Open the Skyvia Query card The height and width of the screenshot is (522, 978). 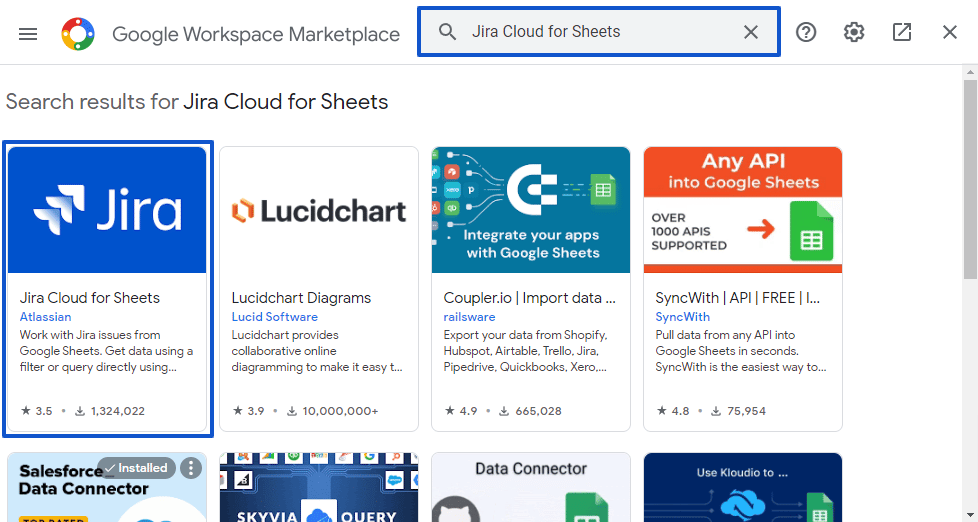point(319,488)
